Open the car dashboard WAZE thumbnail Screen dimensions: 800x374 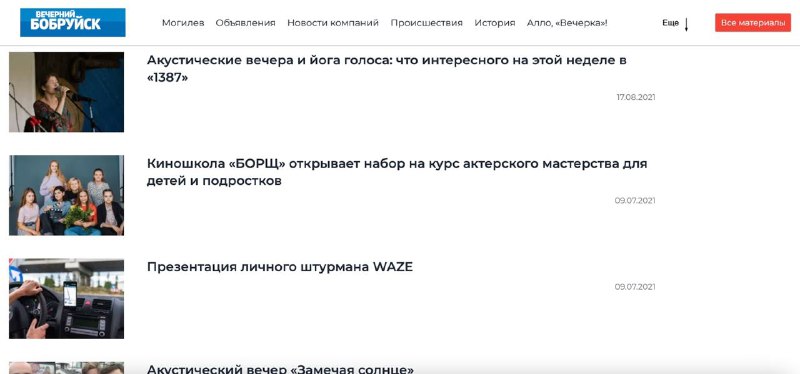click(x=66, y=298)
